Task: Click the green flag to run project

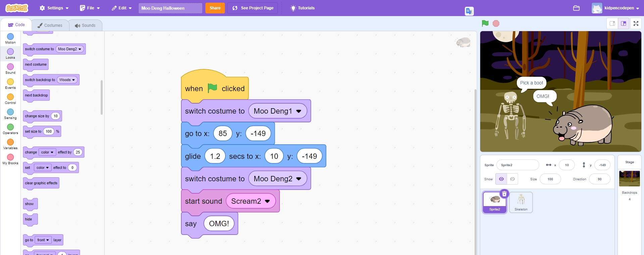Action: point(485,23)
